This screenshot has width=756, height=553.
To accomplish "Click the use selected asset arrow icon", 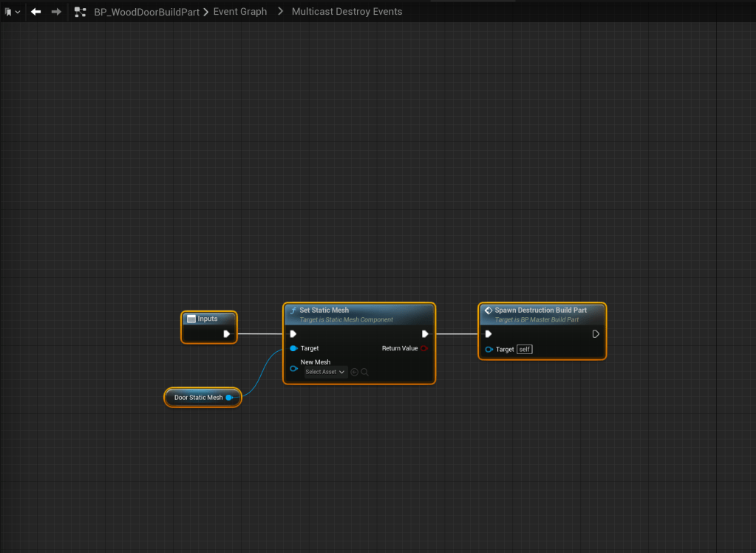I will tap(354, 372).
